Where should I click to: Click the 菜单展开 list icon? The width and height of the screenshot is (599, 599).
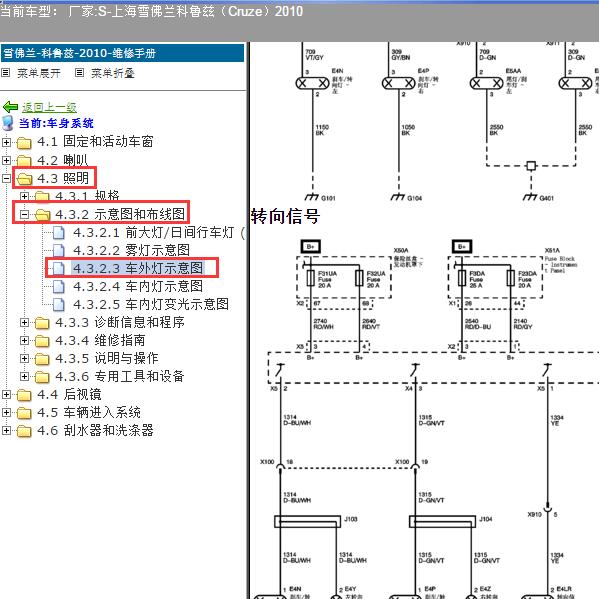6,72
